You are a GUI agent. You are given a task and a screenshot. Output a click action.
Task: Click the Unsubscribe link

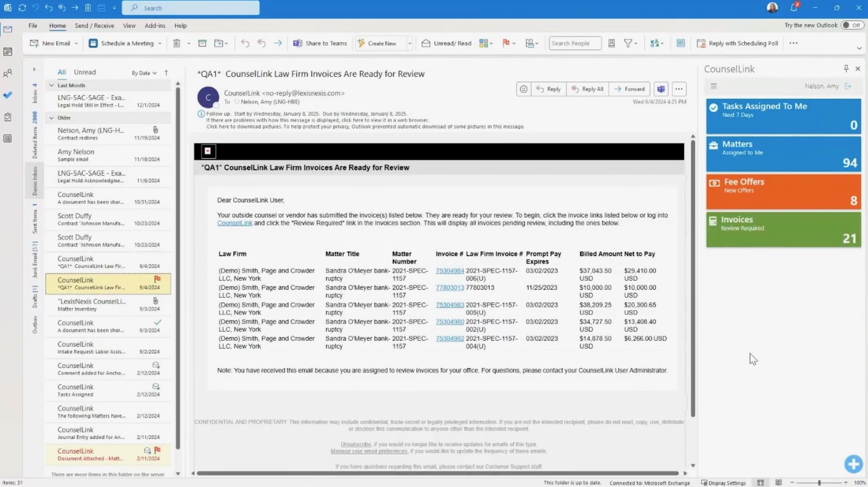click(x=356, y=444)
